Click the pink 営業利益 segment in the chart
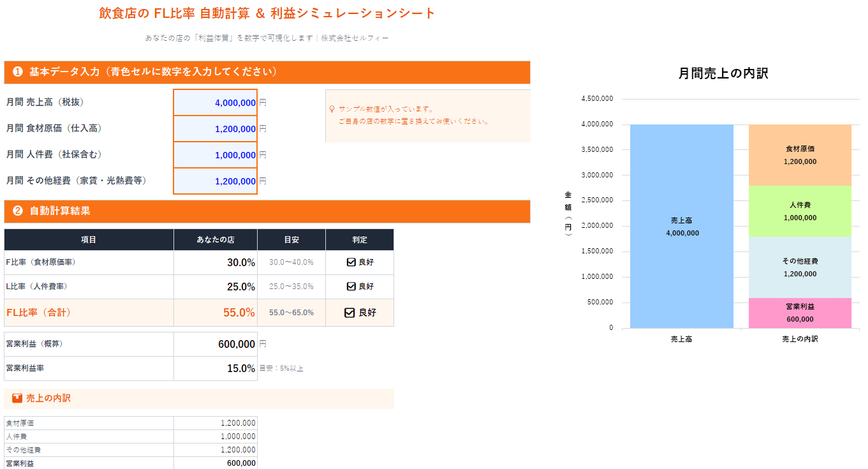This screenshot has width=868, height=469. pos(800,313)
